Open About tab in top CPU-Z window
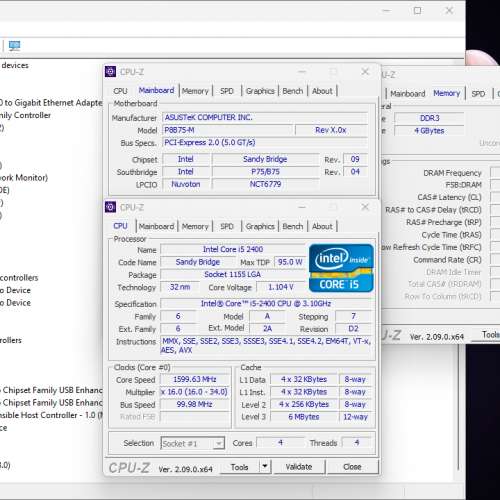 (x=322, y=91)
